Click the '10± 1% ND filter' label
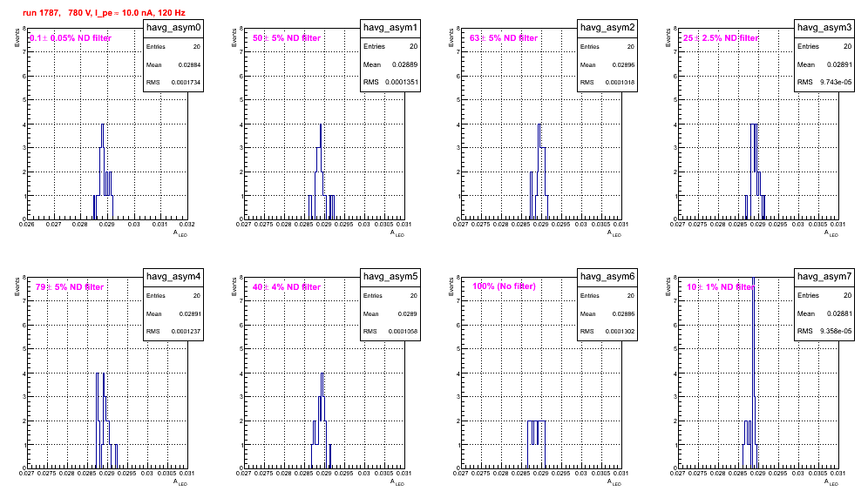This screenshot has height=498, width=868. coord(721,287)
